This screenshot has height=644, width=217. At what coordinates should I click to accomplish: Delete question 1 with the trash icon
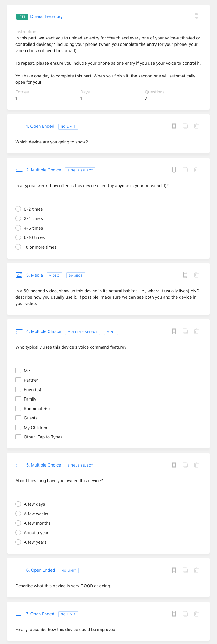196,126
